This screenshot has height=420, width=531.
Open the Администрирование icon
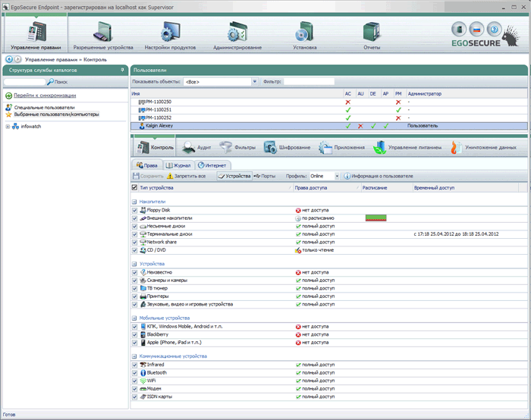coord(237,32)
